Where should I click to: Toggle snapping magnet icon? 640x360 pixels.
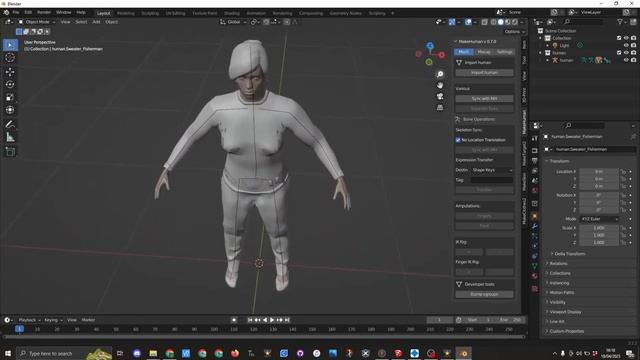(267, 22)
